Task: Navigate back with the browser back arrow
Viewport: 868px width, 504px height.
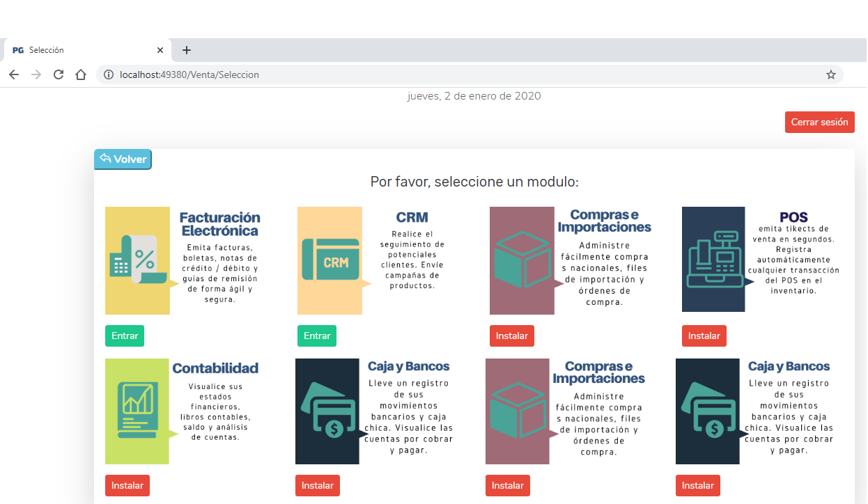Action: coord(14,74)
